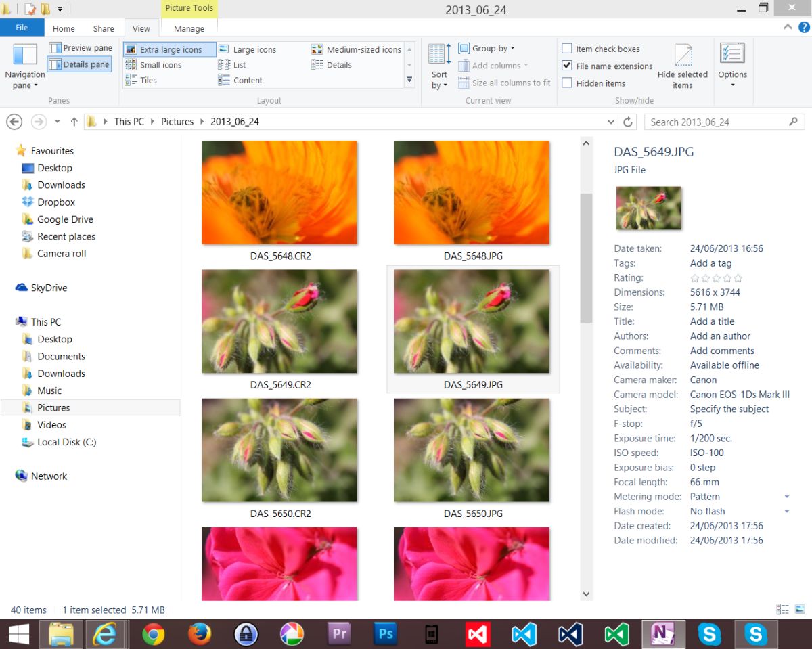Open the Options icon in ribbon
Image resolution: width=812 pixels, height=649 pixels.
point(733,54)
